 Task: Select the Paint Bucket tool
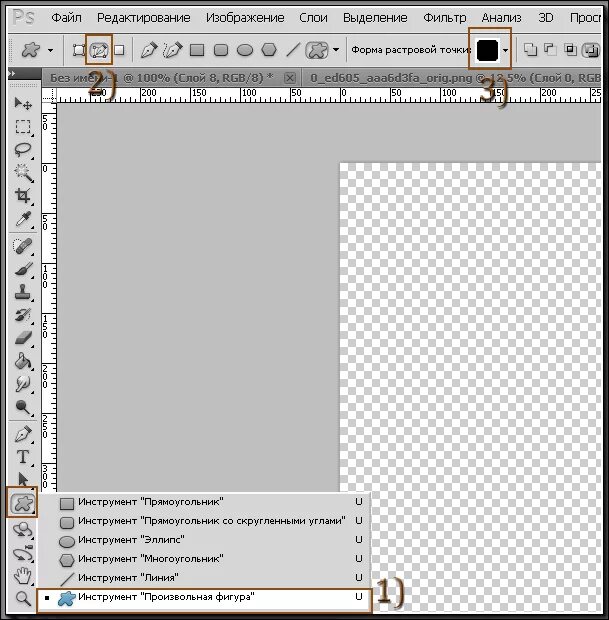click(23, 361)
